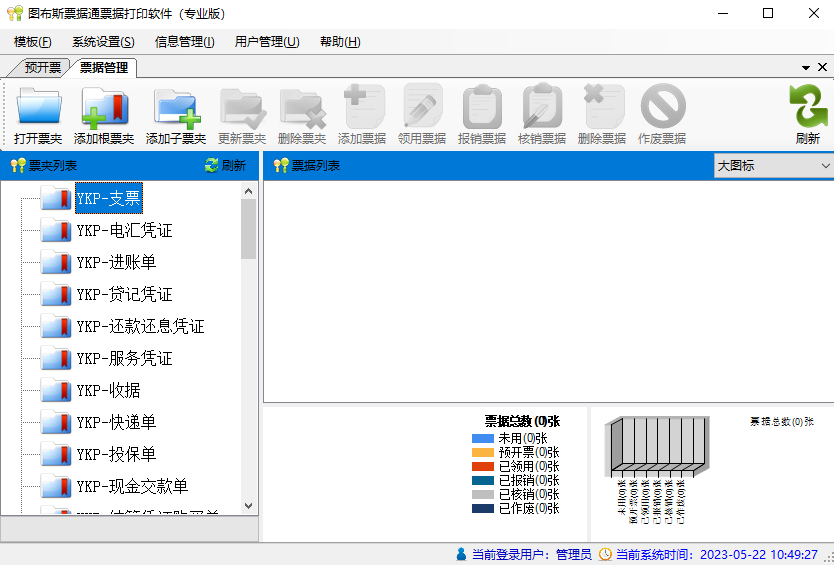The width and height of the screenshot is (834, 565).
Task: Select the 票据管理 tab
Action: (x=104, y=68)
